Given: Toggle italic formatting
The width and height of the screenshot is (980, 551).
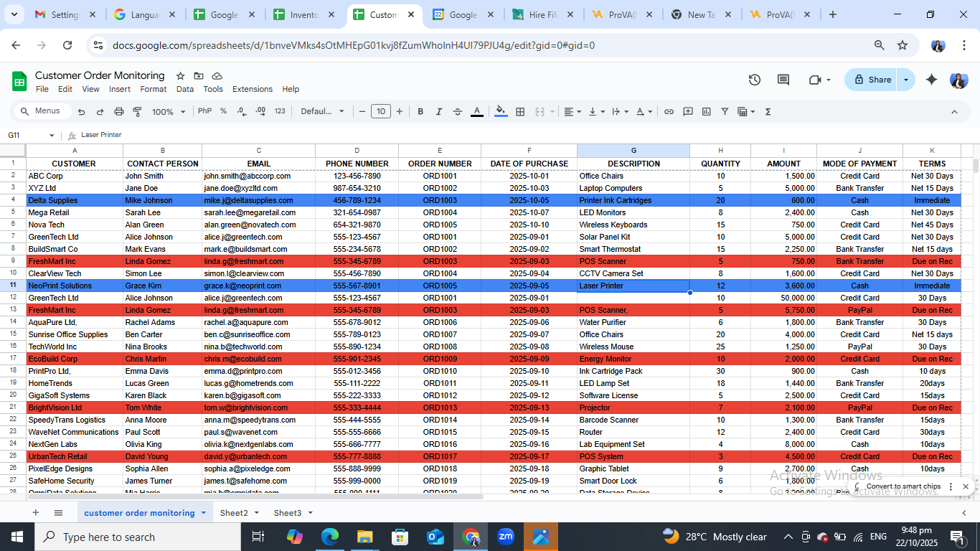Looking at the screenshot, I should tap(439, 112).
